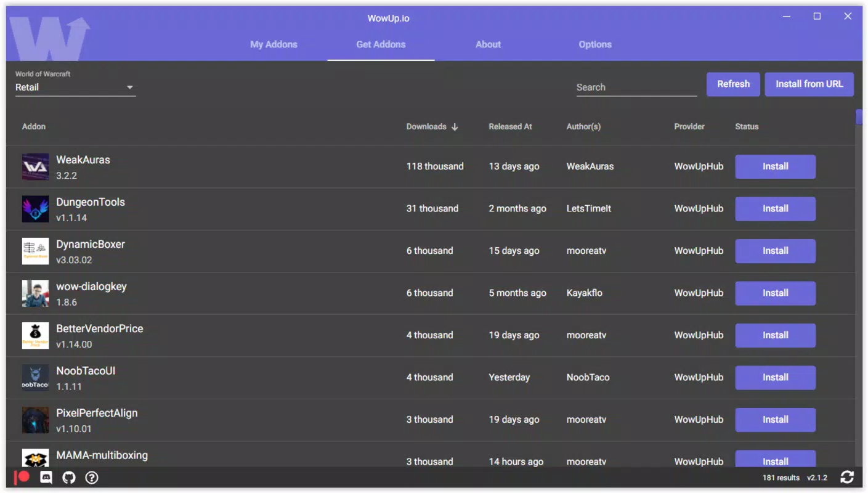Sort by the Provider column header
The width and height of the screenshot is (868, 493).
point(689,127)
